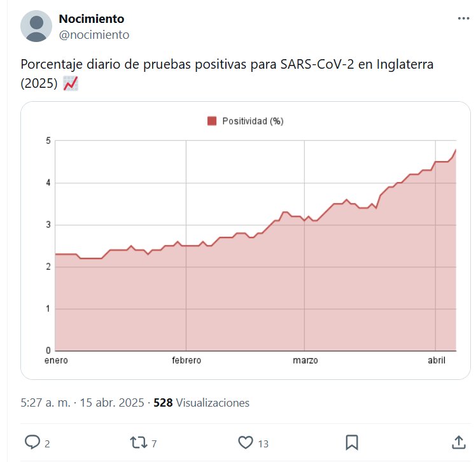Viewport: 476px width, 462px height.
Task: Click the chart emoji in tweet text
Action: pyautogui.click(x=71, y=83)
